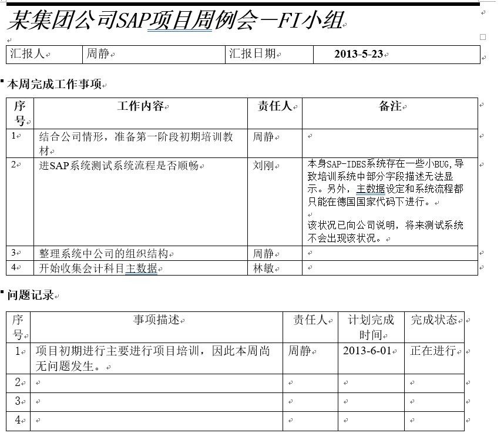This screenshot has height=433, width=504.
Task: Click the empty description cell of issue row 2
Action: pos(156,383)
